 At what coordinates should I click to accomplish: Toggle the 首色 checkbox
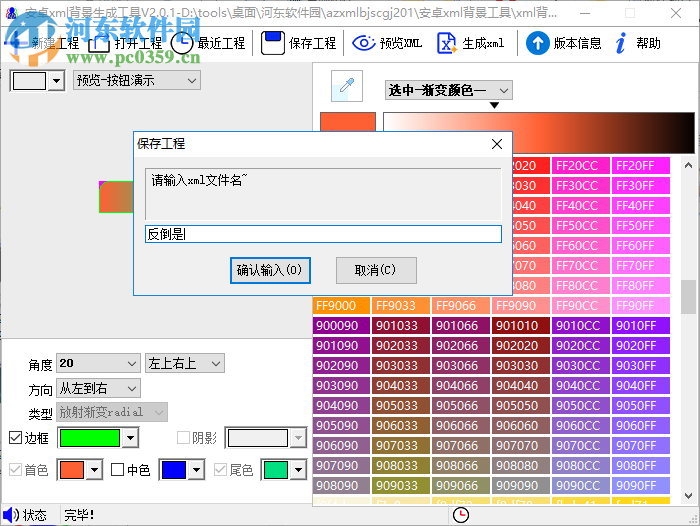16,470
